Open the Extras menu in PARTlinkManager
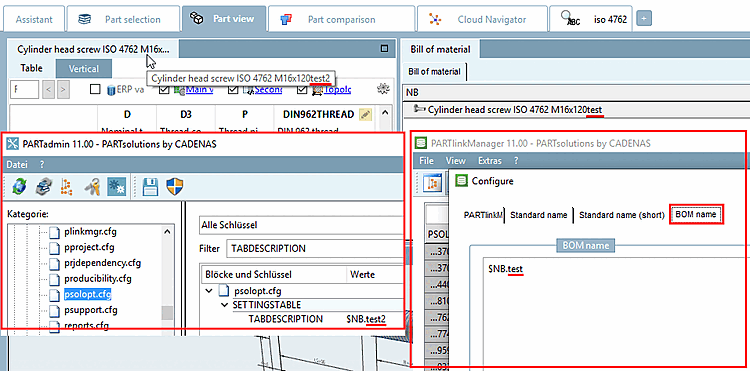 point(490,161)
